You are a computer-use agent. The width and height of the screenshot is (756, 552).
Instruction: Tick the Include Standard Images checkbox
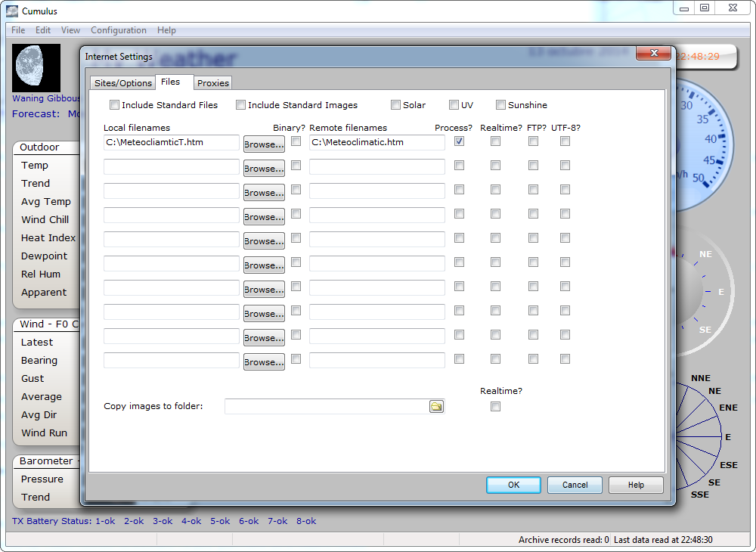click(x=241, y=105)
